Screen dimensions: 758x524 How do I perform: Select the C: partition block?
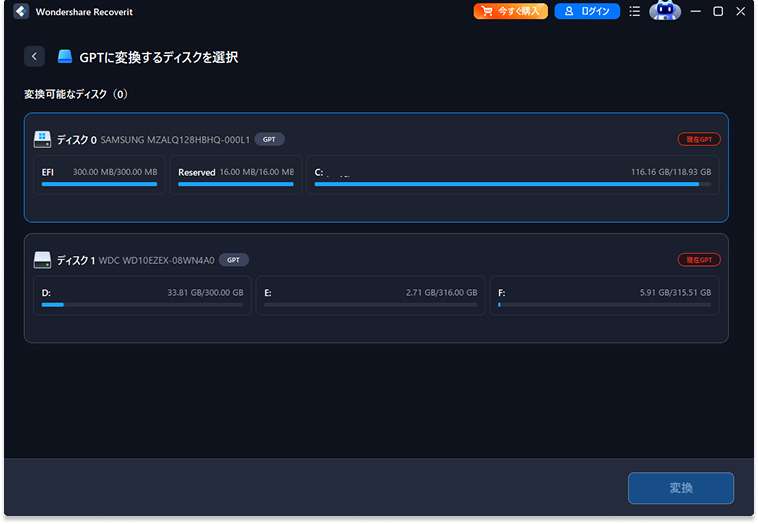(x=512, y=176)
